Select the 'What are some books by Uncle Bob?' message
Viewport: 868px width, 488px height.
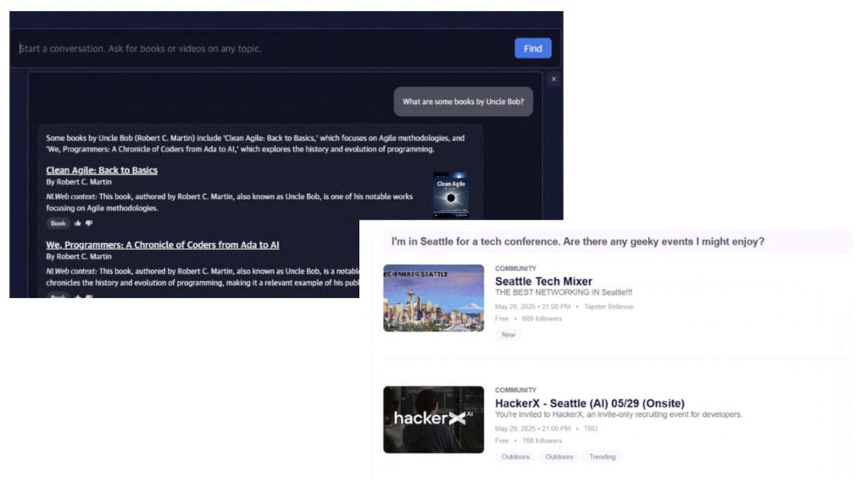[464, 102]
